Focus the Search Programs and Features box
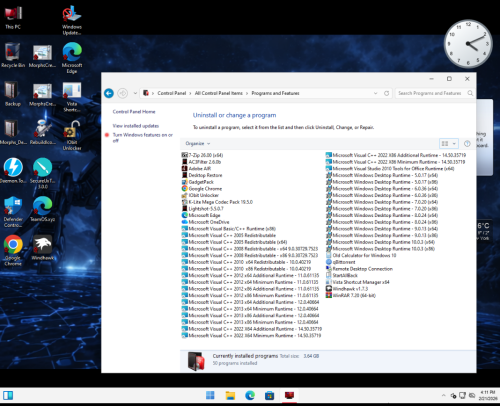Viewport: 500px width, 406px height. (x=430, y=93)
